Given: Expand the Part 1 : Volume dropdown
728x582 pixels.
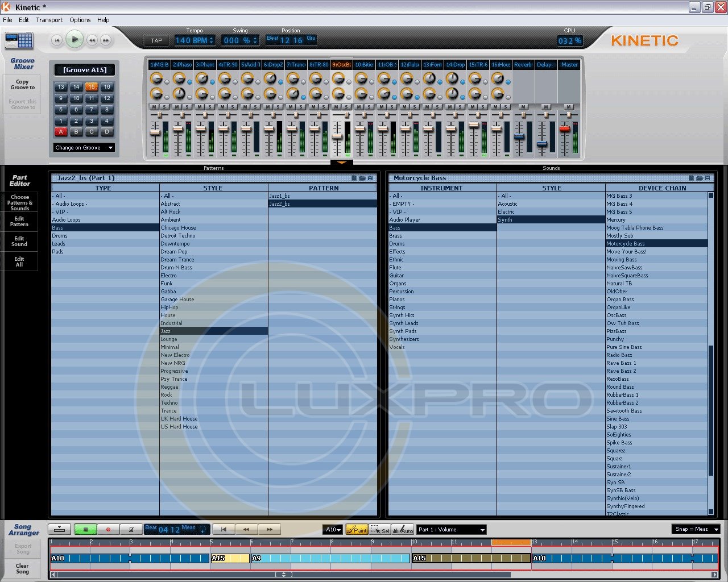Looking at the screenshot, I should [452, 530].
